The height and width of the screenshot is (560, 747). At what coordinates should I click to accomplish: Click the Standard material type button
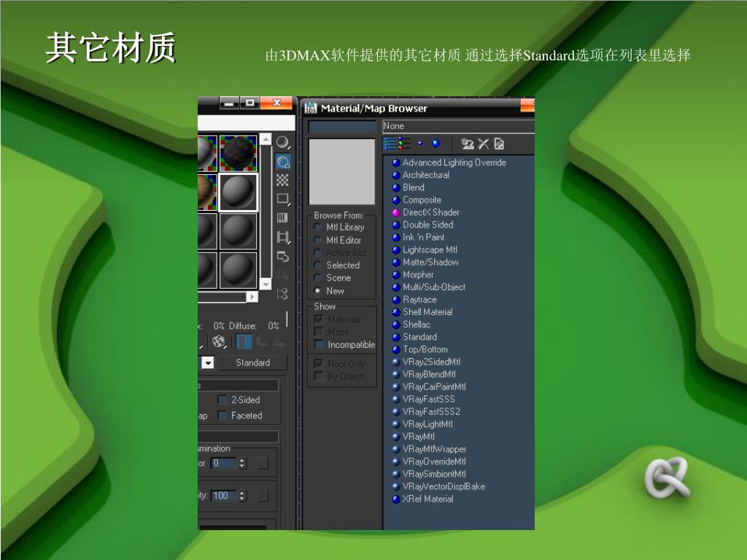coord(253,363)
